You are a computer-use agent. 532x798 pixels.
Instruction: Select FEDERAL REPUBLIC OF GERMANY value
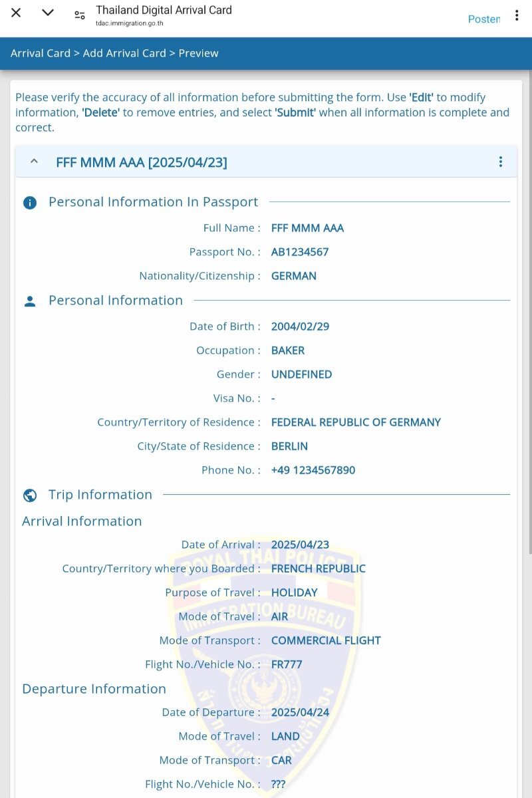coord(356,422)
